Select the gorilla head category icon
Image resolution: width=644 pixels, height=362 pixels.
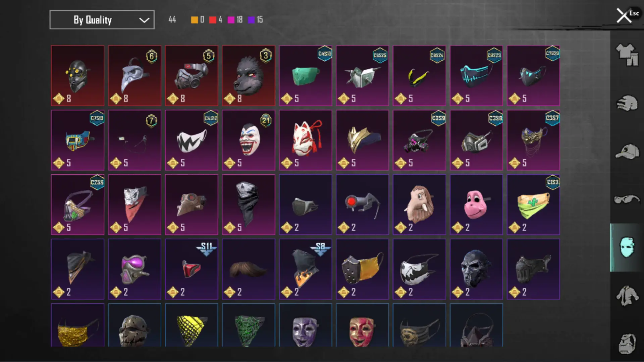point(627,344)
